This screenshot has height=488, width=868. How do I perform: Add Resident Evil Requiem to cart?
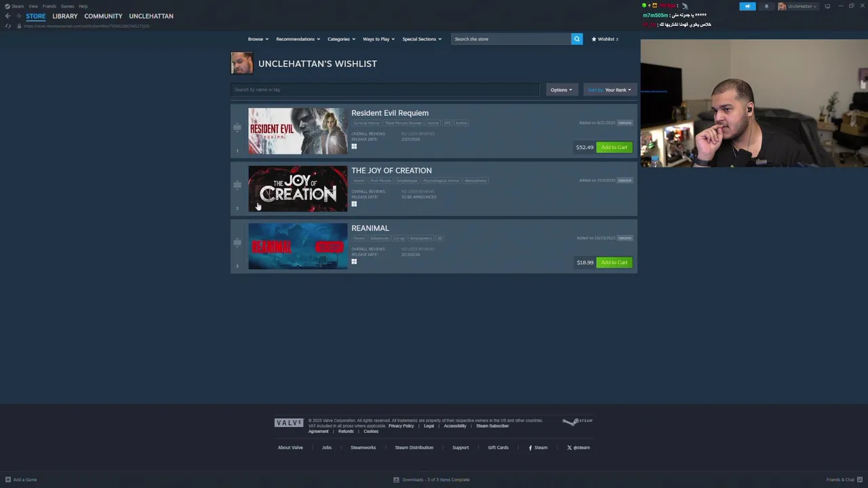point(614,147)
